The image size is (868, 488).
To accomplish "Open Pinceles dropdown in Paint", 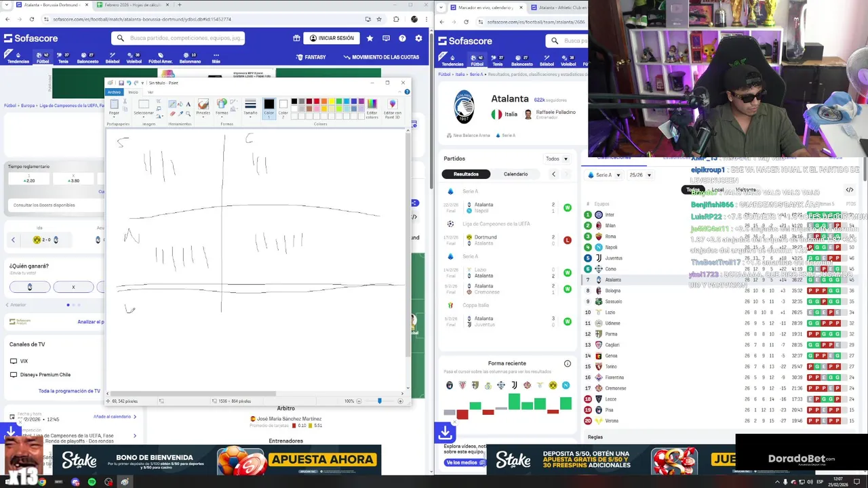I will click(203, 107).
